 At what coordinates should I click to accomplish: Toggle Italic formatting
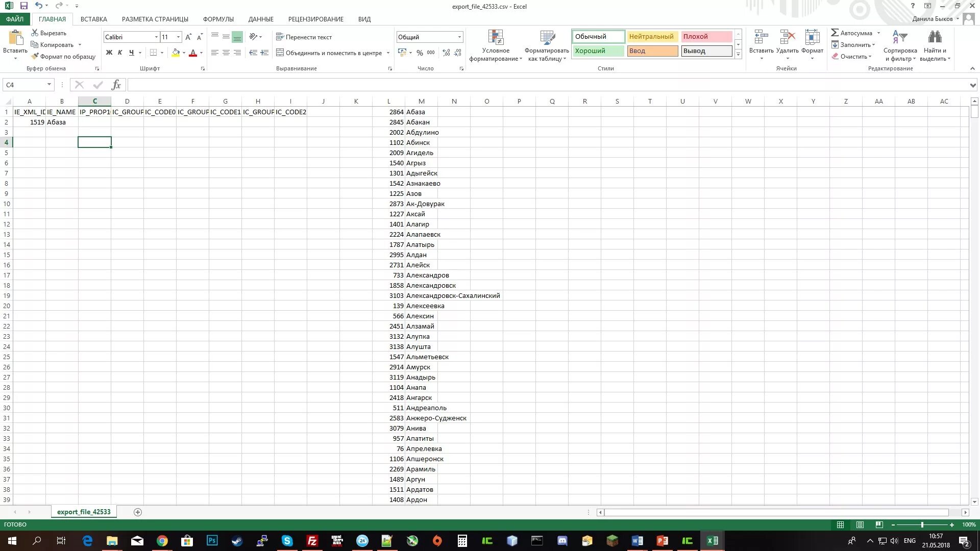click(x=120, y=53)
